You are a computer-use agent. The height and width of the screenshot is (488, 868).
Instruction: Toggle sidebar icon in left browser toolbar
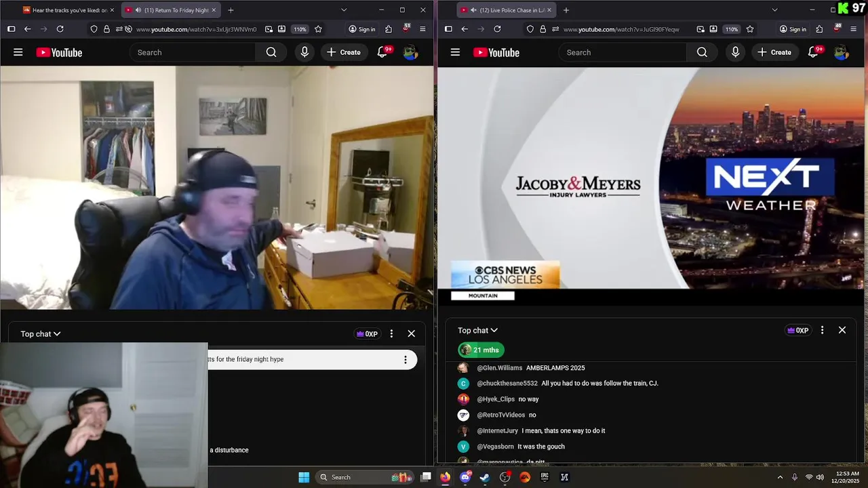[x=11, y=29]
